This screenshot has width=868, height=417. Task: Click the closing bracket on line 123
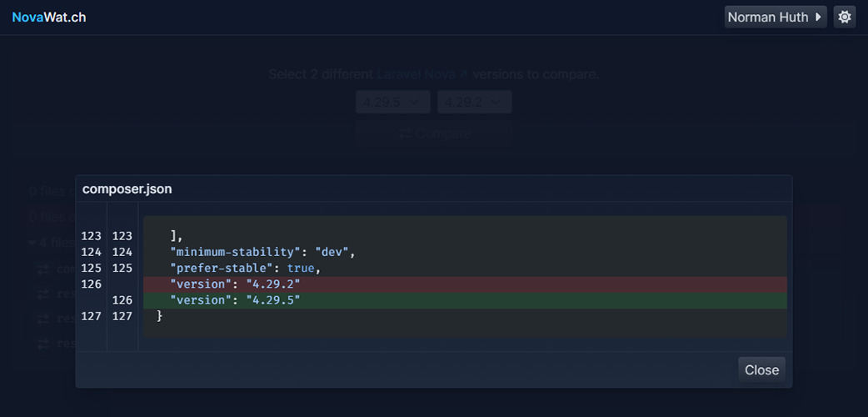(x=177, y=237)
